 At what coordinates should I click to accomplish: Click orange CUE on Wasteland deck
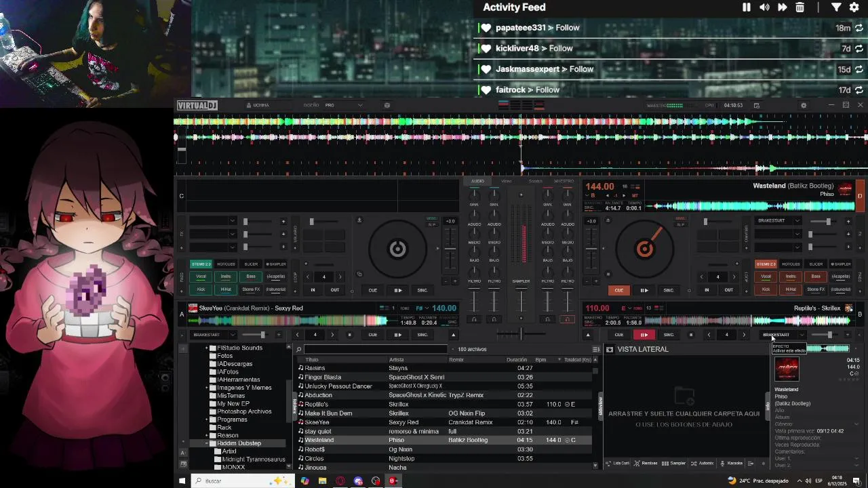click(618, 290)
